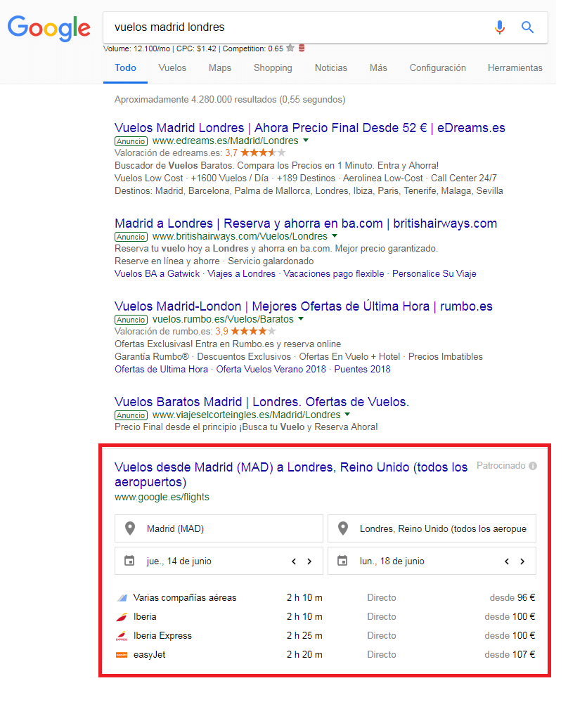Start voice search with the microphone icon

[x=500, y=27]
